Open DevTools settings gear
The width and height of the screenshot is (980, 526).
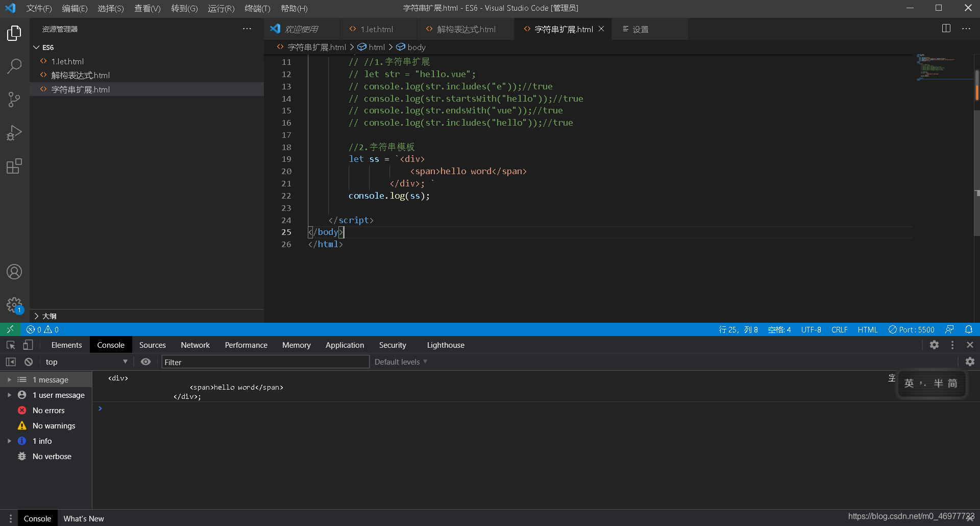tap(934, 345)
